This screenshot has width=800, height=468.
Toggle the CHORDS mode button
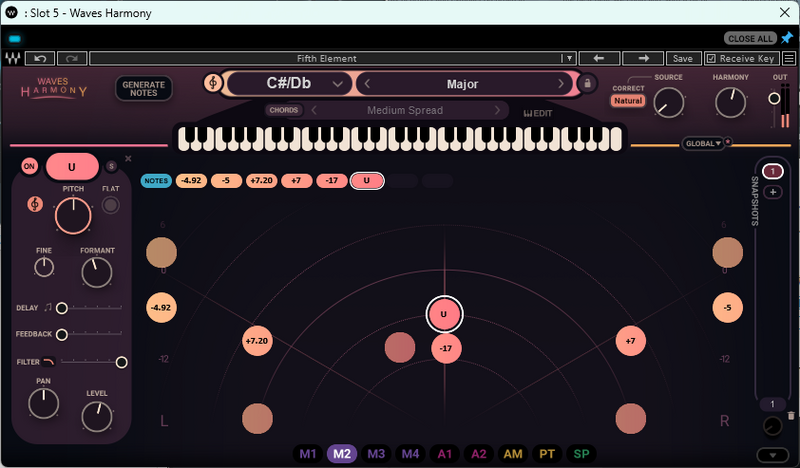[x=284, y=110]
